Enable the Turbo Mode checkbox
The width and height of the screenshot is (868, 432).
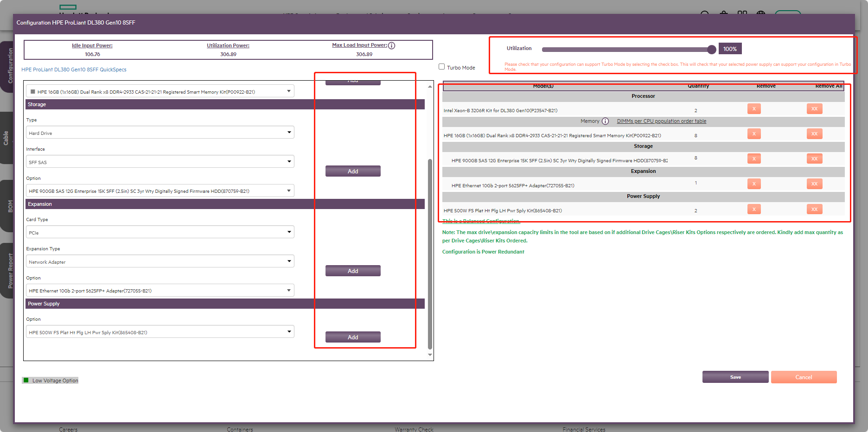click(x=442, y=67)
